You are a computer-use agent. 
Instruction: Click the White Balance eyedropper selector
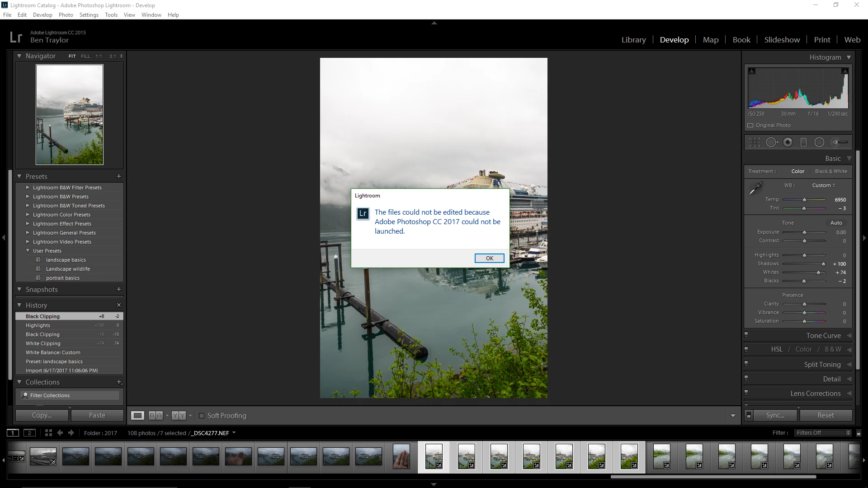pyautogui.click(x=756, y=188)
